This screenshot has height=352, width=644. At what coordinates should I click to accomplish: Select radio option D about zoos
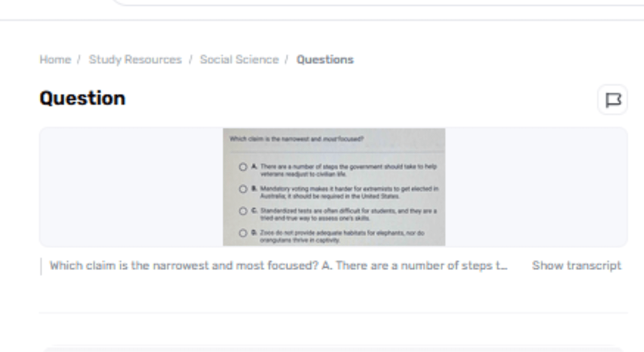pyautogui.click(x=243, y=233)
